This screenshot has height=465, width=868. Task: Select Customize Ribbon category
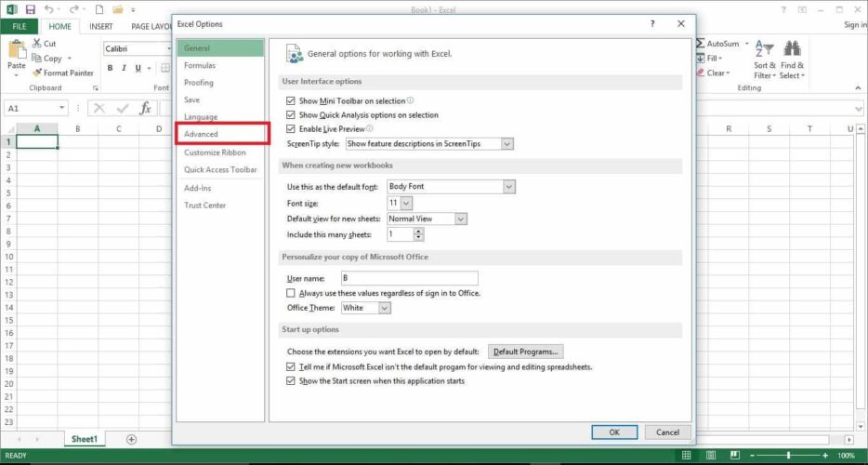point(220,153)
